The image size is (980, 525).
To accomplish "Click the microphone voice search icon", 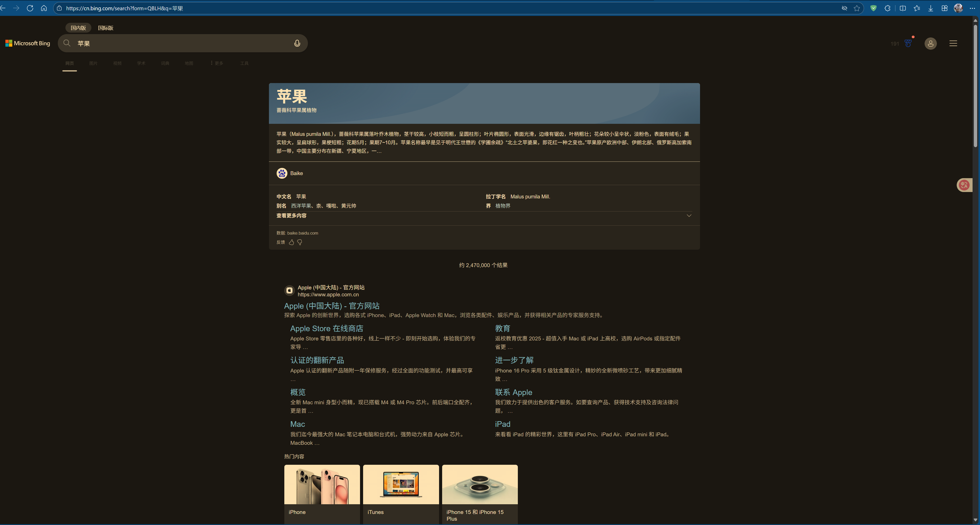I will coord(297,43).
